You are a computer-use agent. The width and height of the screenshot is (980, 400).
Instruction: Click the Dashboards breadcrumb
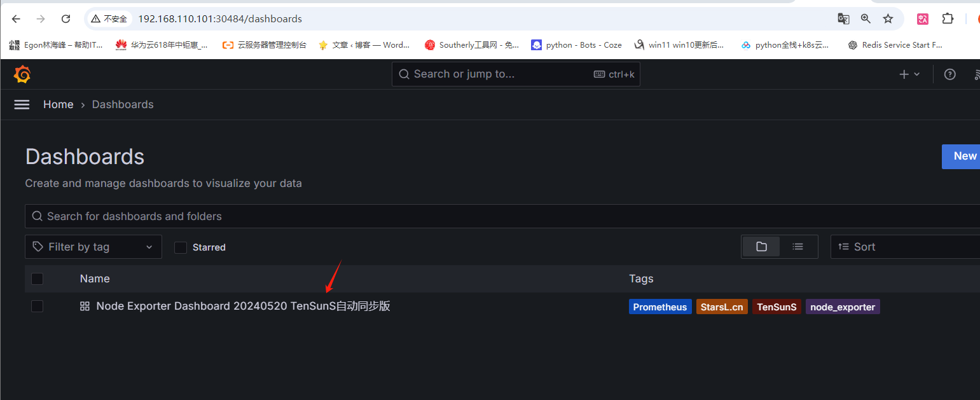(123, 104)
